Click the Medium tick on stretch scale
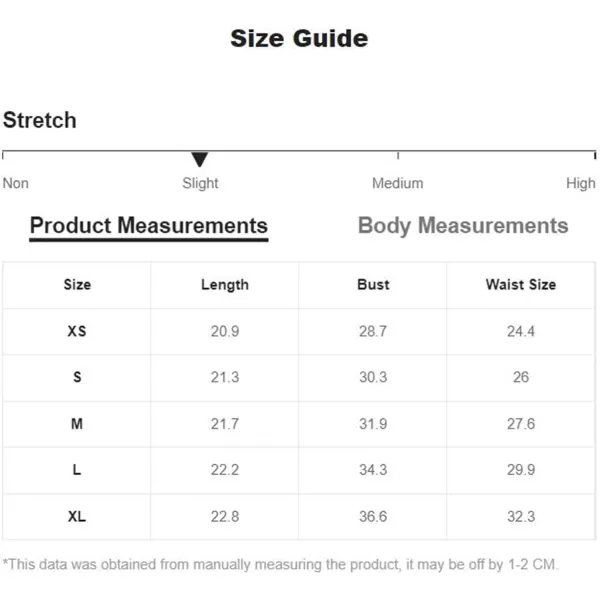 (x=398, y=155)
